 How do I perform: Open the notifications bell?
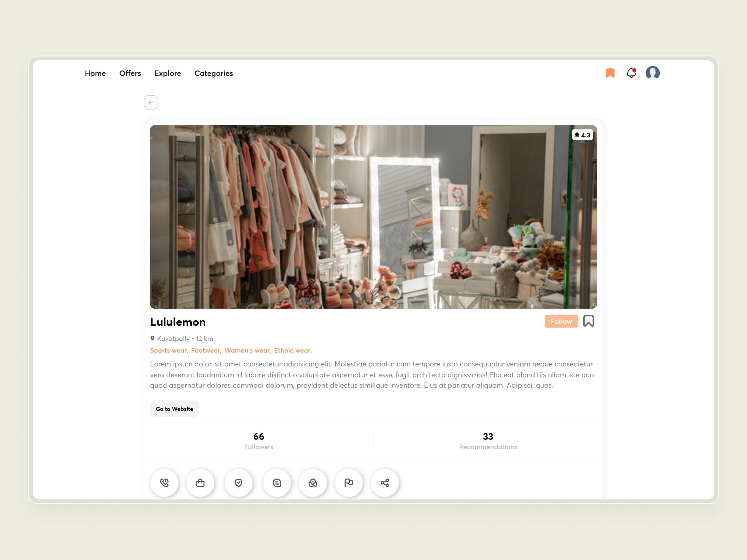click(x=631, y=73)
